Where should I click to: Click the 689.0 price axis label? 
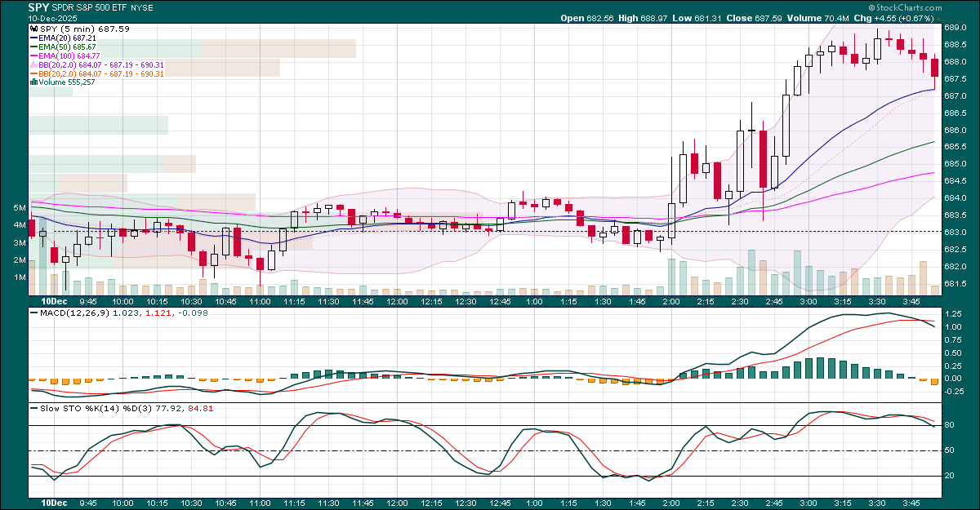pos(955,27)
